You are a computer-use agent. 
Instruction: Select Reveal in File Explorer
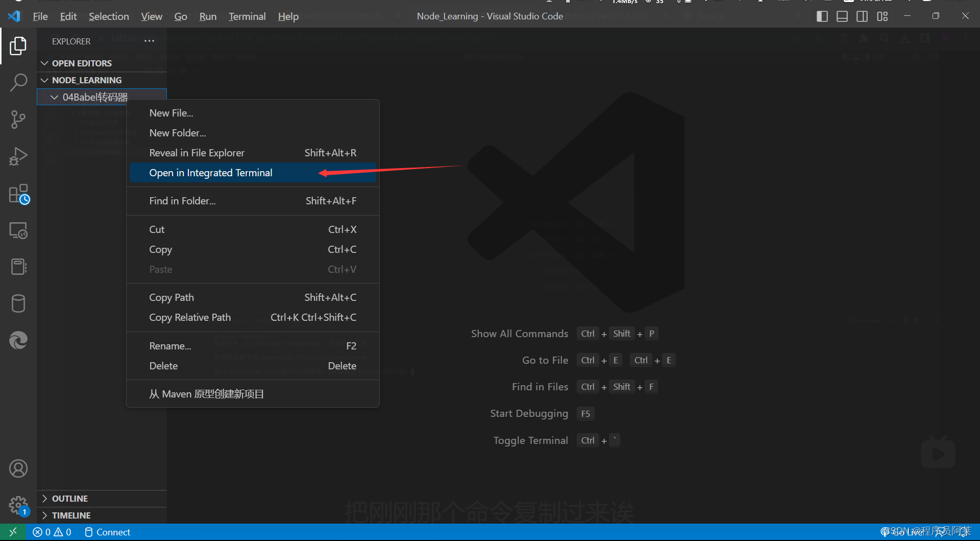253,153
